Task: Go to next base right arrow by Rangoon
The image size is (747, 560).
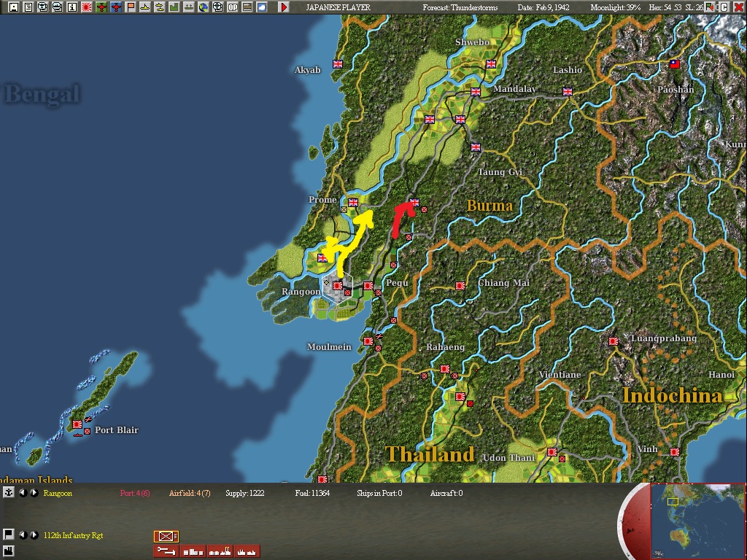Action: click(34, 493)
